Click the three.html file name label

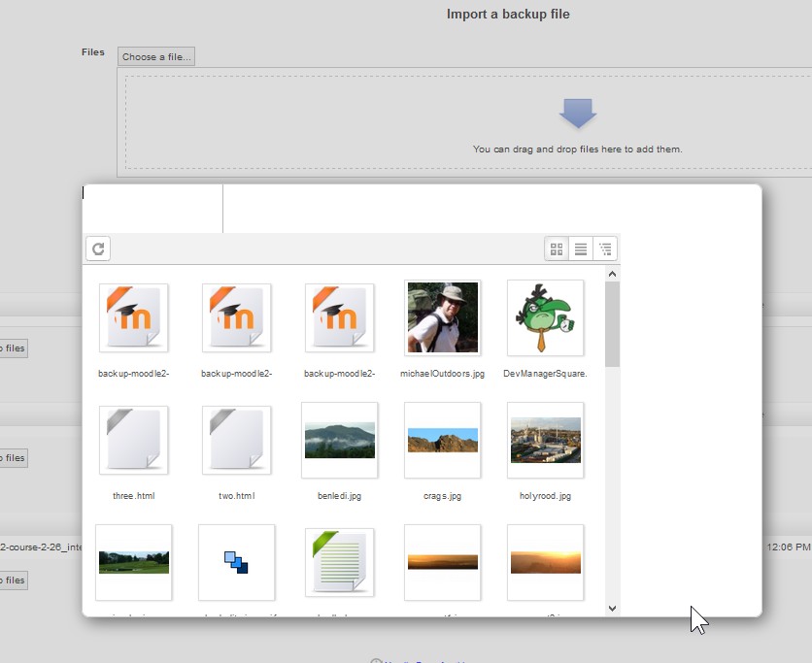pyautogui.click(x=134, y=496)
